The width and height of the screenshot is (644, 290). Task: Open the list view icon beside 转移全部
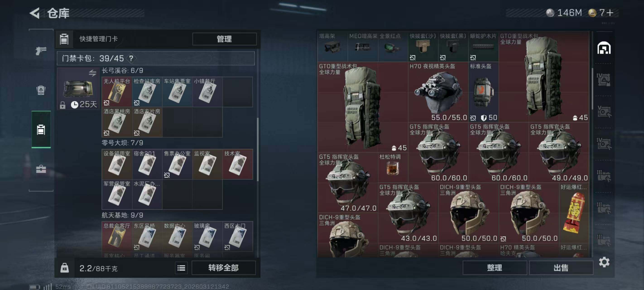181,268
